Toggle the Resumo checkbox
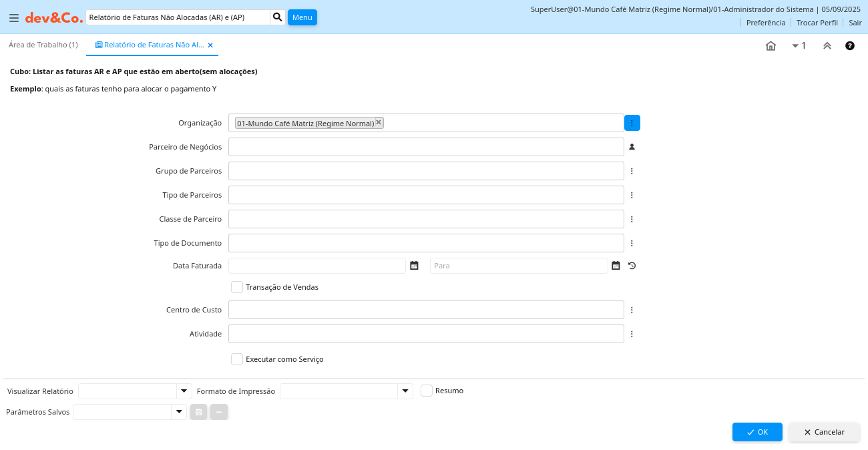 pyautogui.click(x=427, y=391)
